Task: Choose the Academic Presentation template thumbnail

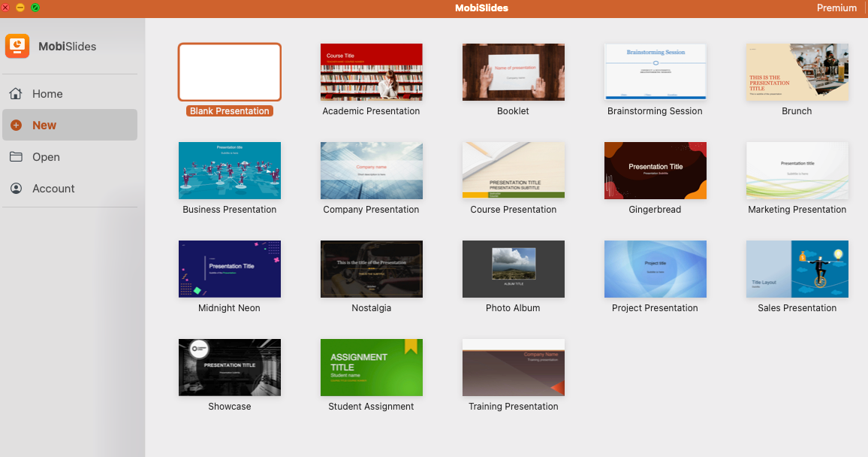Action: (371, 72)
